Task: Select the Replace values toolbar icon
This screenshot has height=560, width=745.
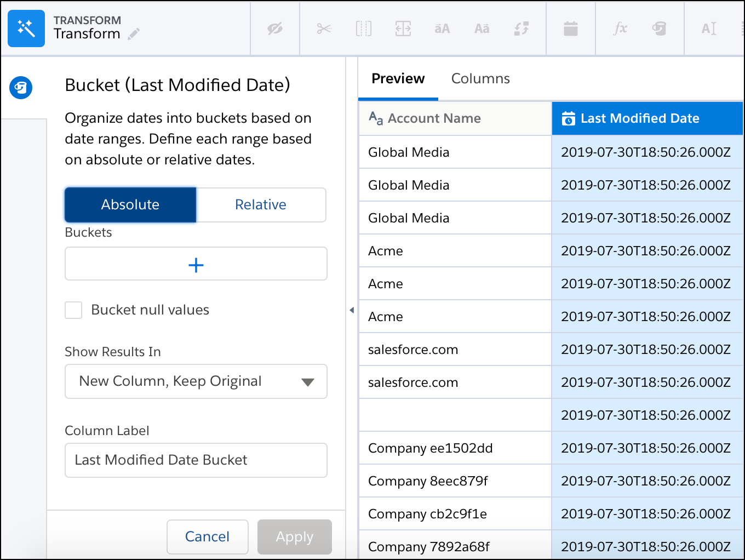Action: click(521, 28)
